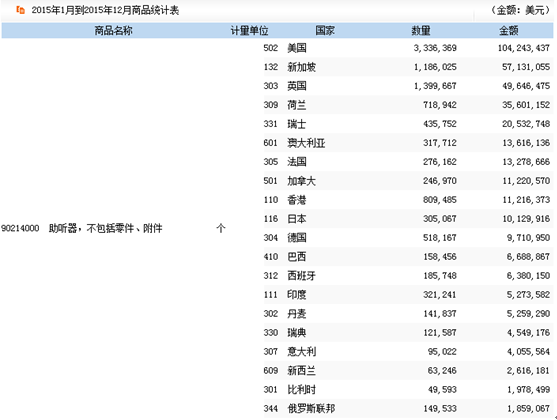Select the 计量单位 column header

pos(249,31)
